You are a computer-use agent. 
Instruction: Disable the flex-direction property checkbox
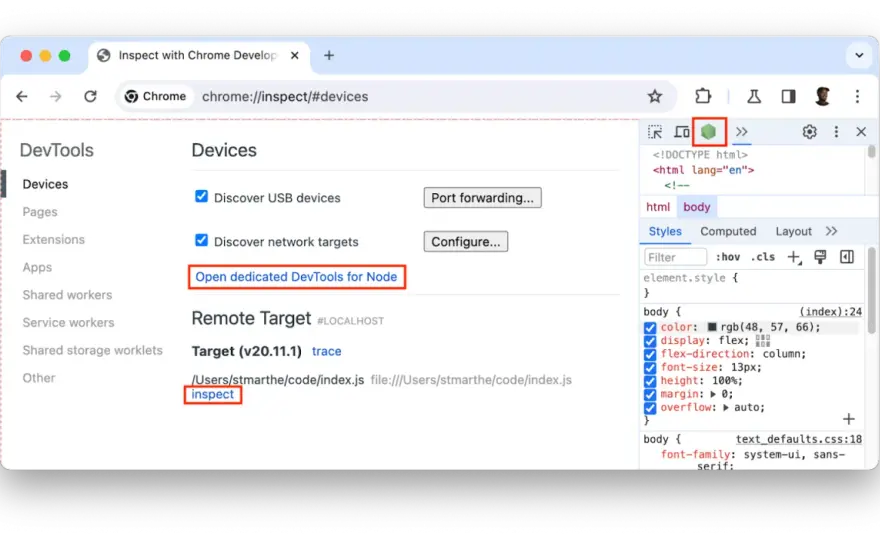(x=650, y=354)
